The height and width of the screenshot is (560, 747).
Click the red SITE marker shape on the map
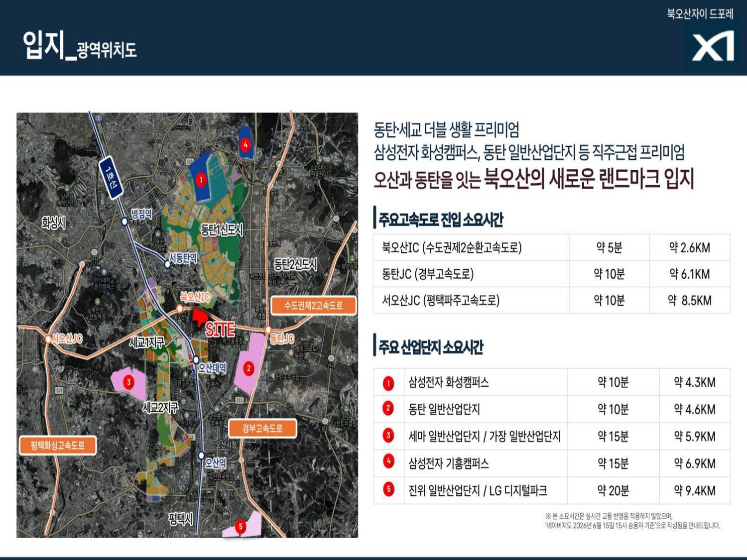point(200,317)
